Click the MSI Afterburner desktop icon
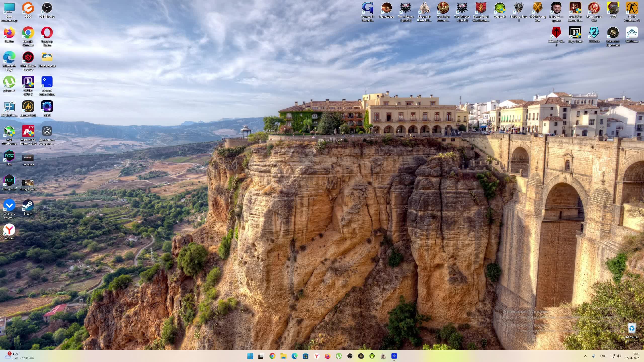This screenshot has height=362, width=644. [9, 131]
